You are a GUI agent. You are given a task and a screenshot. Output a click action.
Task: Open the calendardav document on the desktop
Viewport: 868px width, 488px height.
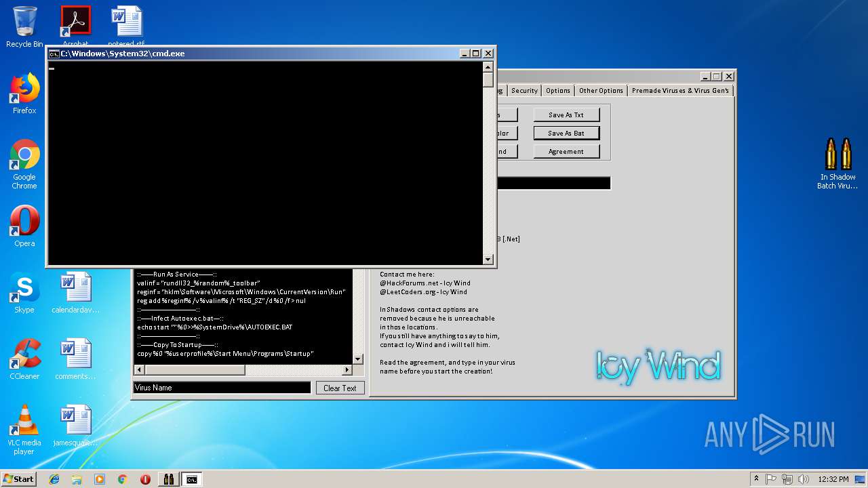(x=76, y=293)
